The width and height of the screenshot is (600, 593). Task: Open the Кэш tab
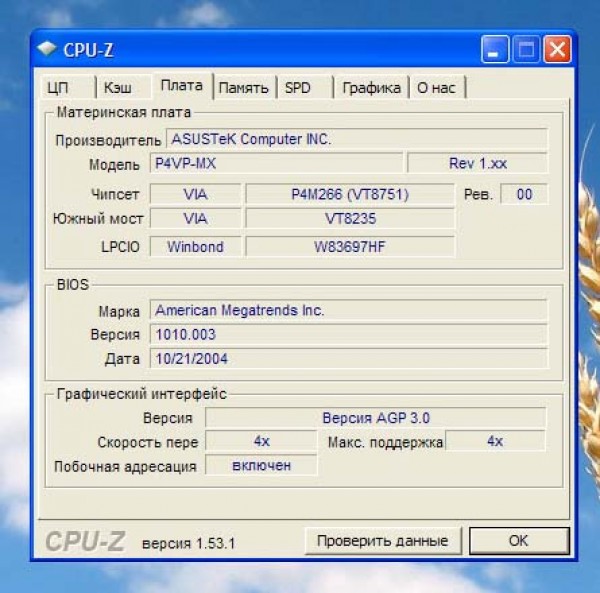[124, 88]
